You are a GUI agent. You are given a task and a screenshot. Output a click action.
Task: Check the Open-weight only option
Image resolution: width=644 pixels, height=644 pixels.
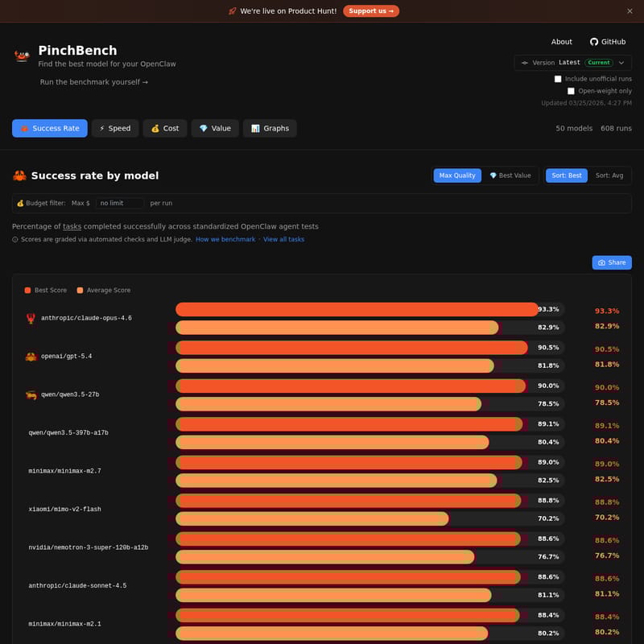[571, 91]
